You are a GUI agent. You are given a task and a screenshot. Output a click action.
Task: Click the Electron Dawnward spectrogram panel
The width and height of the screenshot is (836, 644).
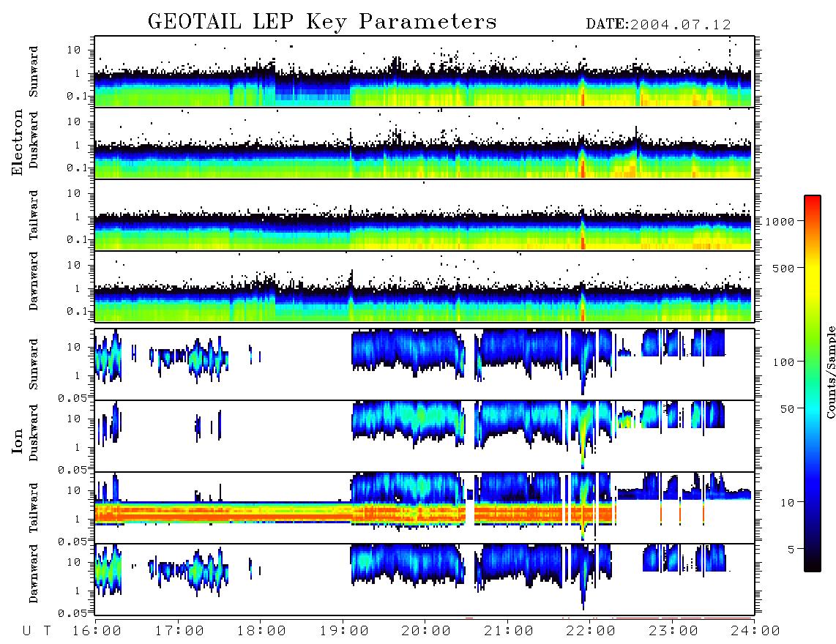pos(425,286)
